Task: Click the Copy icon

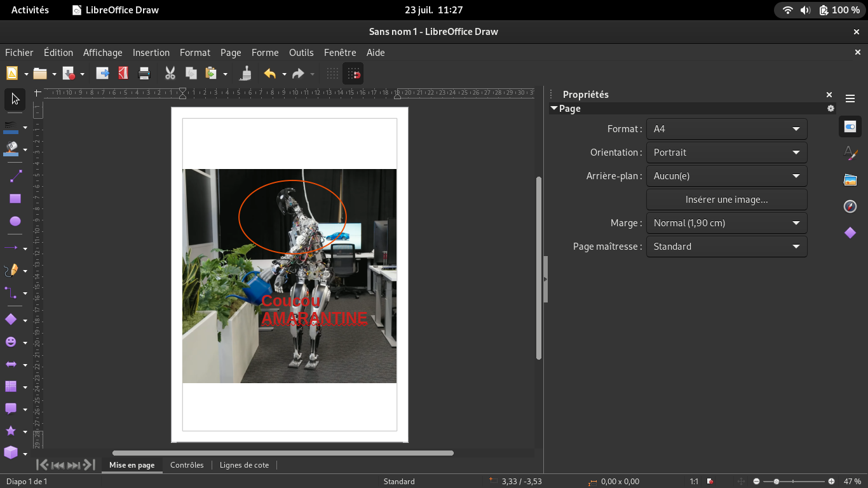Action: click(x=191, y=74)
